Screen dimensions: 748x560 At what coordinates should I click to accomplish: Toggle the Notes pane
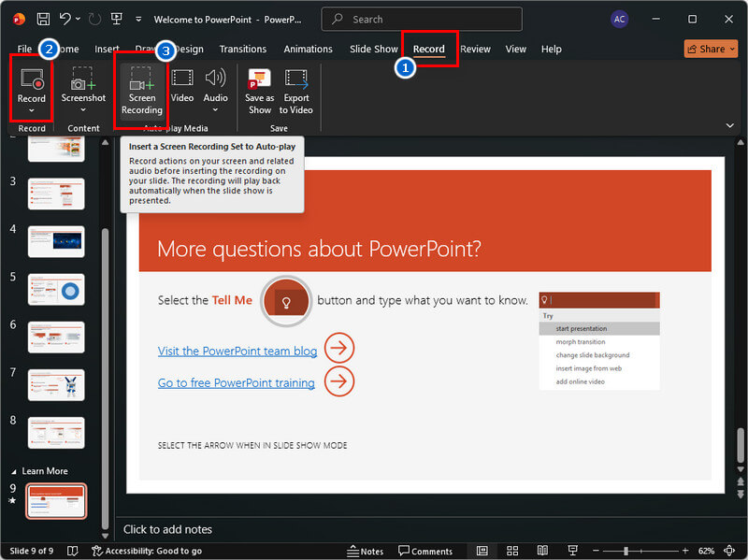coord(365,551)
